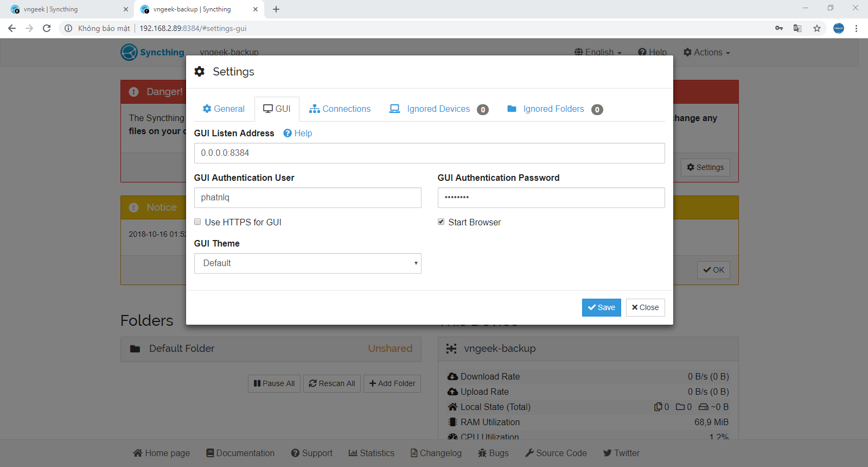Open the Chrome three-dot menu

pos(856,28)
